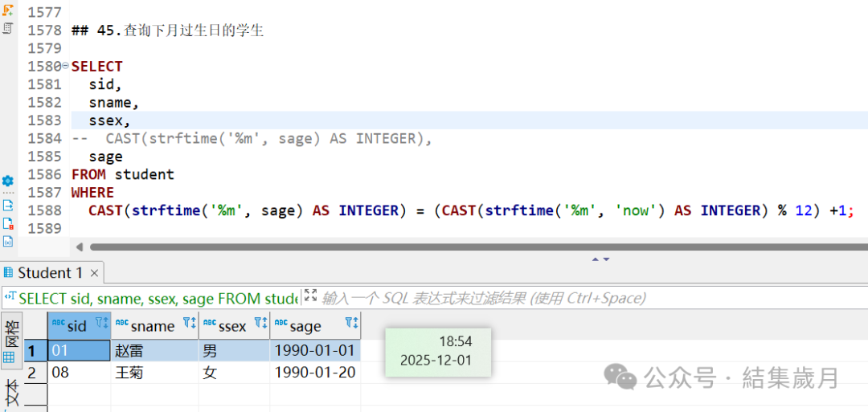Click cell with sid 01
868x412 pixels.
click(79, 351)
